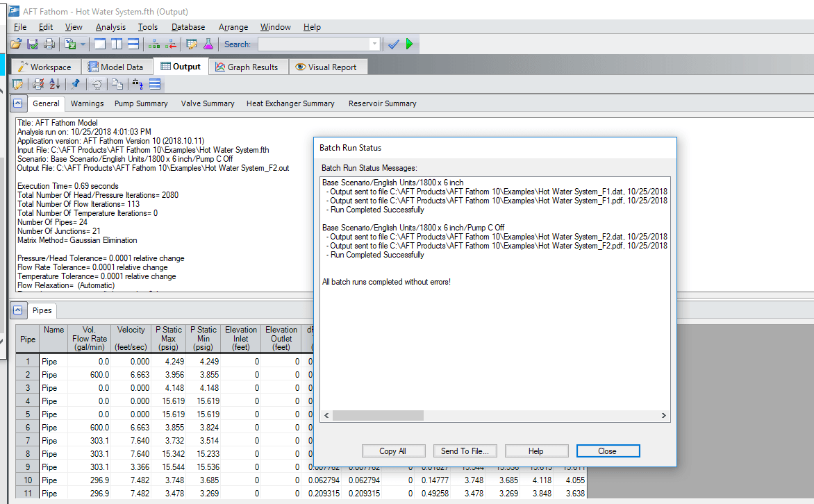The height and width of the screenshot is (504, 814).
Task: Click the tree with blue arrow icon
Action: pos(138,84)
